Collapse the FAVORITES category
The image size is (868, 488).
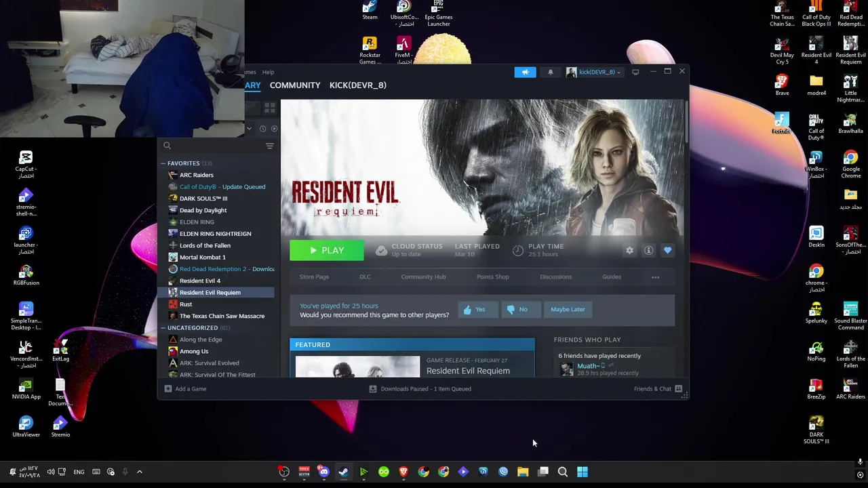pyautogui.click(x=163, y=163)
